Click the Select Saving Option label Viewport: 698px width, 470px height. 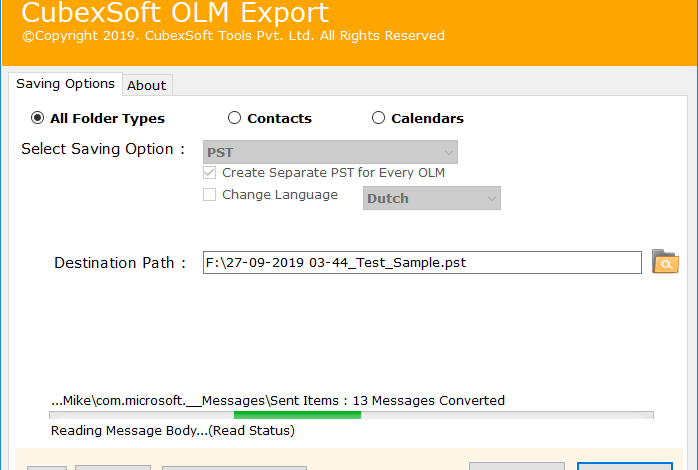[x=103, y=149]
